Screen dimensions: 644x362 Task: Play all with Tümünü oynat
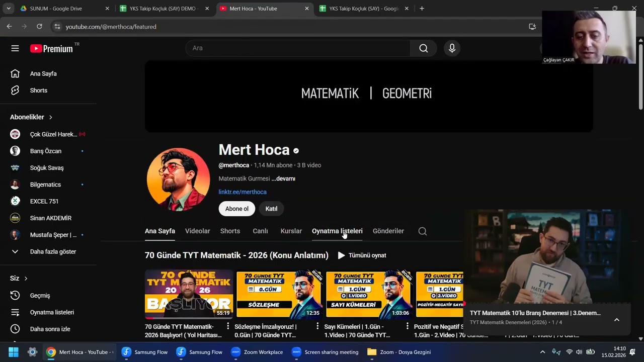coord(362,255)
